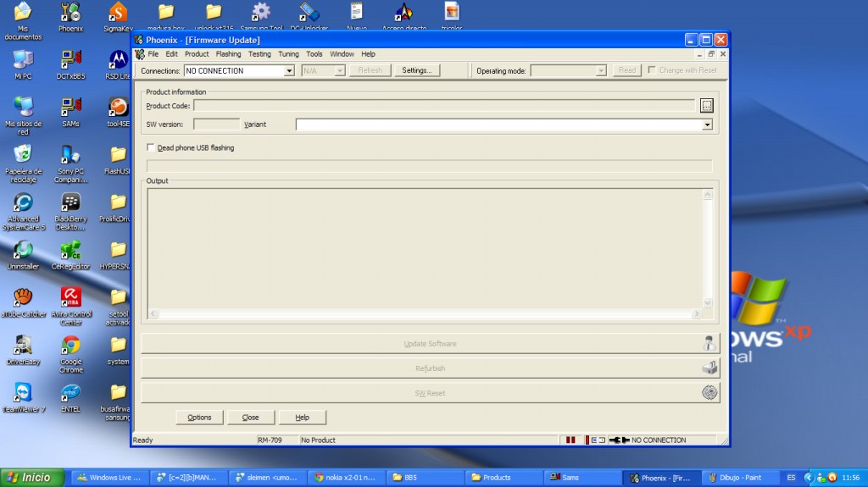
Task: Open the Inicio start button
Action: [x=32, y=477]
